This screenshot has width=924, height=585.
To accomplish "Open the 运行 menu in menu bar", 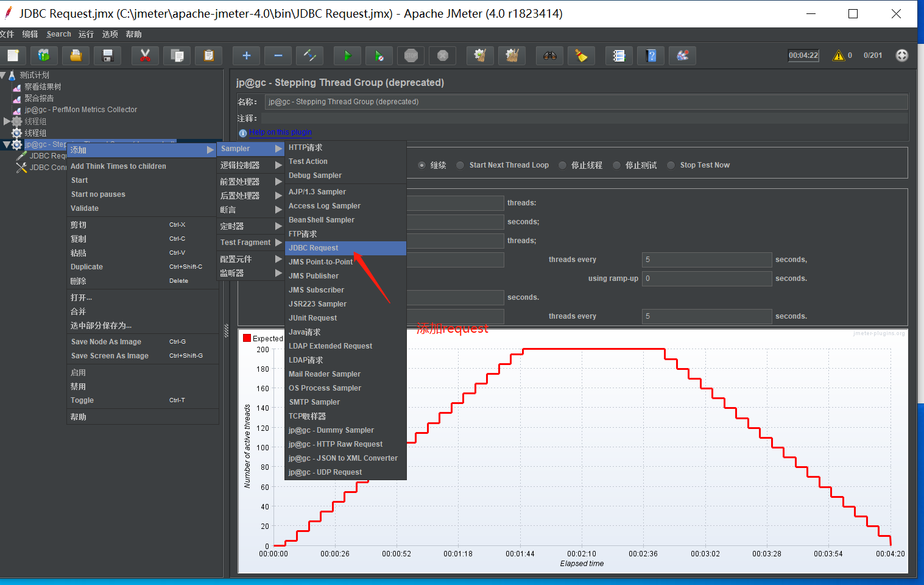I will click(x=86, y=34).
